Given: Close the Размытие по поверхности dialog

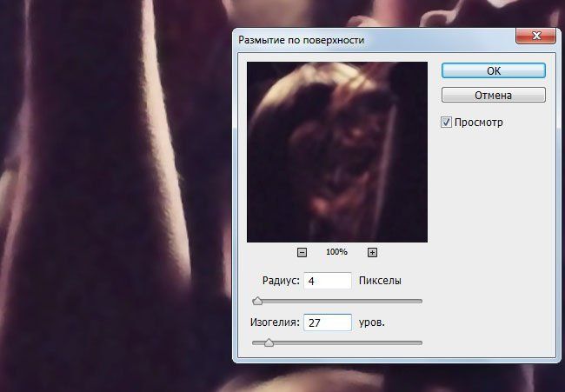Looking at the screenshot, I should click(536, 36).
